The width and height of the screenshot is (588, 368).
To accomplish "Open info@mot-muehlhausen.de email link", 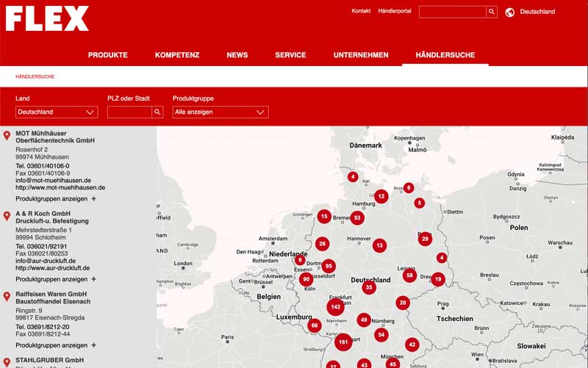I will 53,180.
